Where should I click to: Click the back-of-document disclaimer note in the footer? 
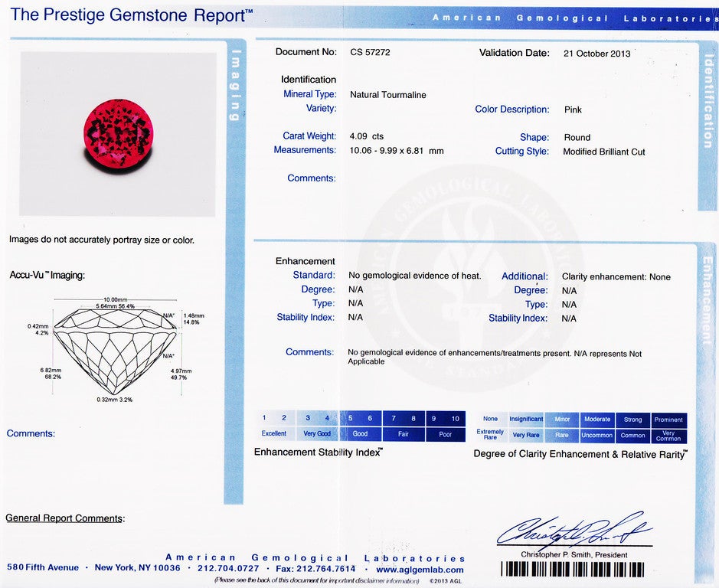point(316,580)
